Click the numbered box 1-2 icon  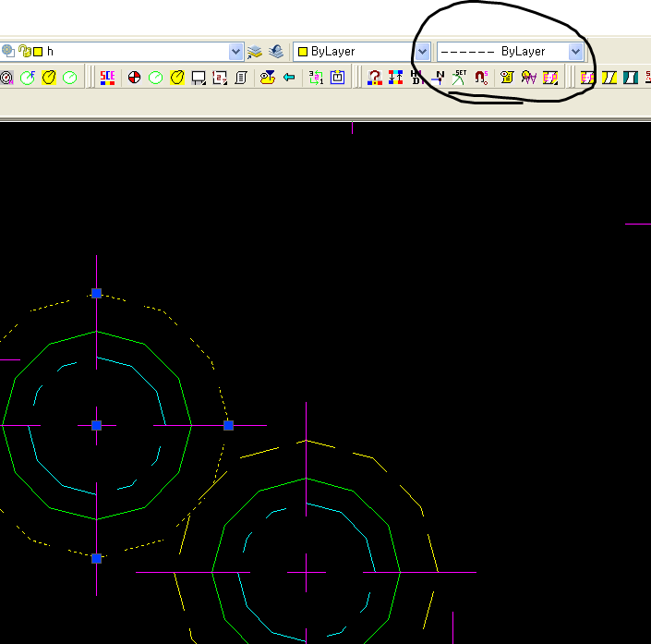pyautogui.click(x=220, y=78)
